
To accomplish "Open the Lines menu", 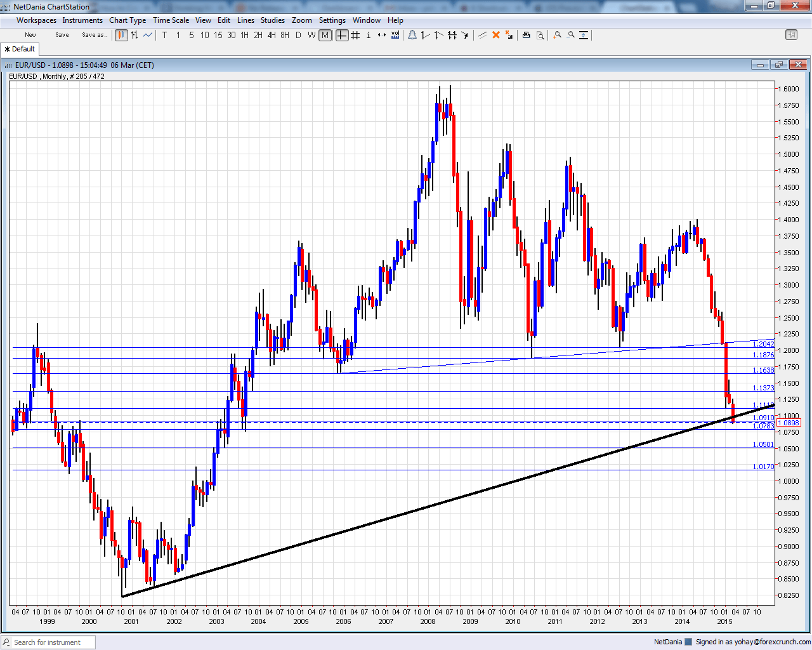I will click(246, 20).
